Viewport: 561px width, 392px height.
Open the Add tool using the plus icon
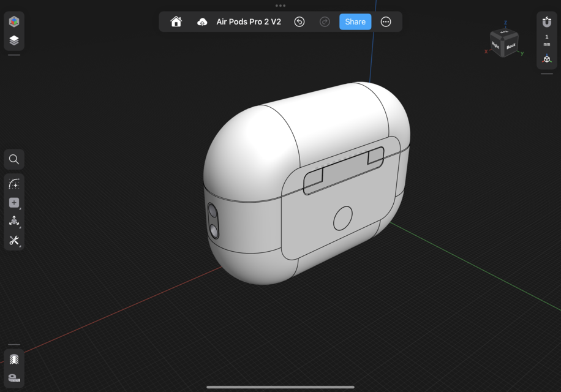pos(13,202)
